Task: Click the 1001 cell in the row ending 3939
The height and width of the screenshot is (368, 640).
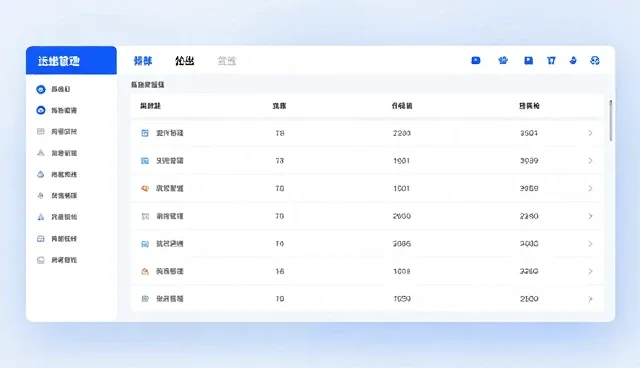Action: coord(402,161)
